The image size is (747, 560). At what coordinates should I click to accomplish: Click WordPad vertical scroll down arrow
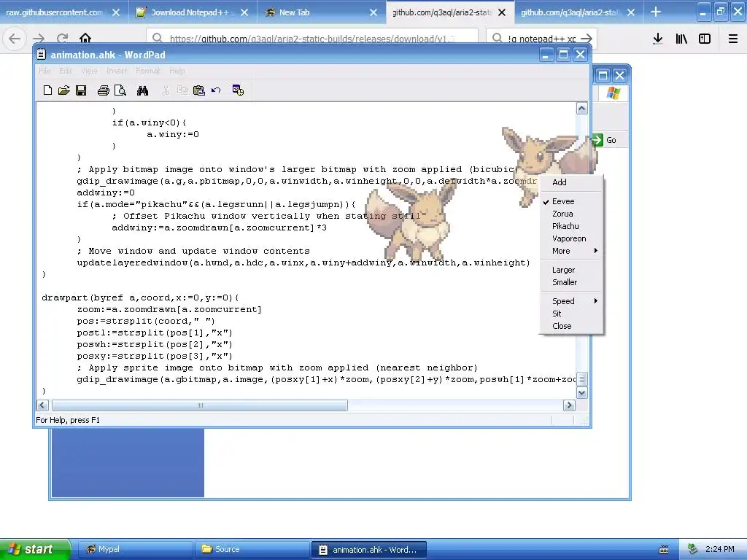[581, 393]
